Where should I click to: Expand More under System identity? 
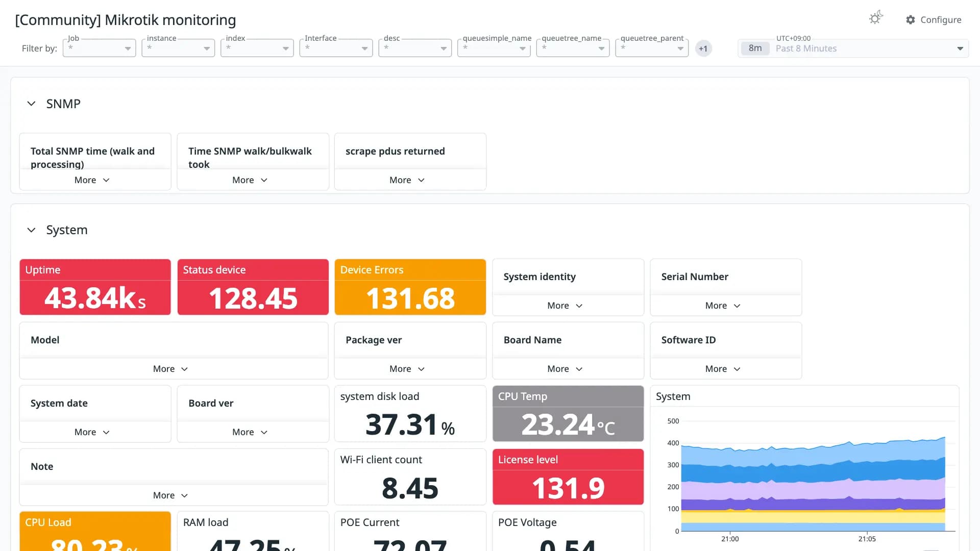[565, 306]
